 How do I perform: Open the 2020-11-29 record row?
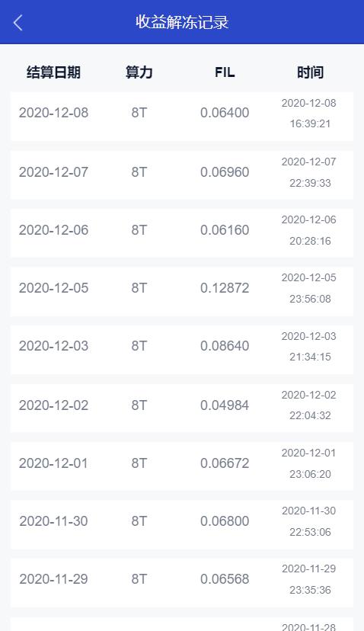pyautogui.click(x=182, y=582)
